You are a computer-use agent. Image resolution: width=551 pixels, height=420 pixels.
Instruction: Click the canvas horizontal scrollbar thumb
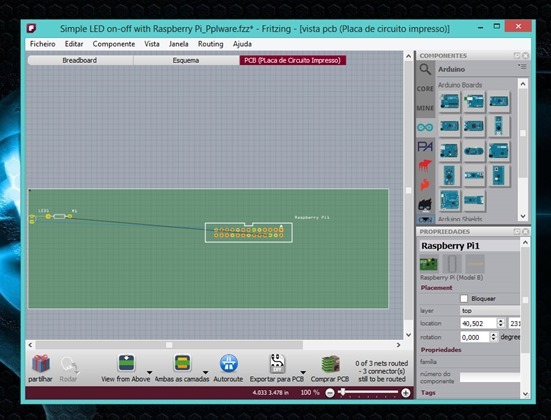[169, 345]
